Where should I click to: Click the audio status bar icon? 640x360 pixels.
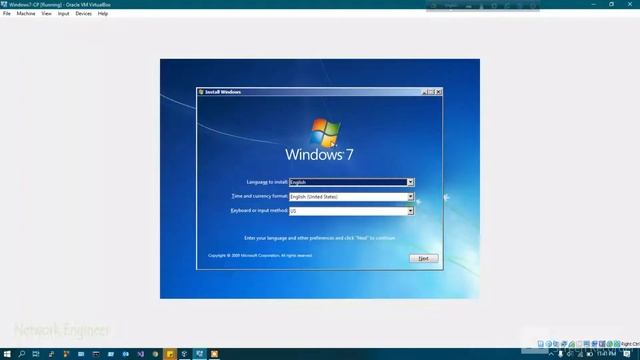point(556,344)
